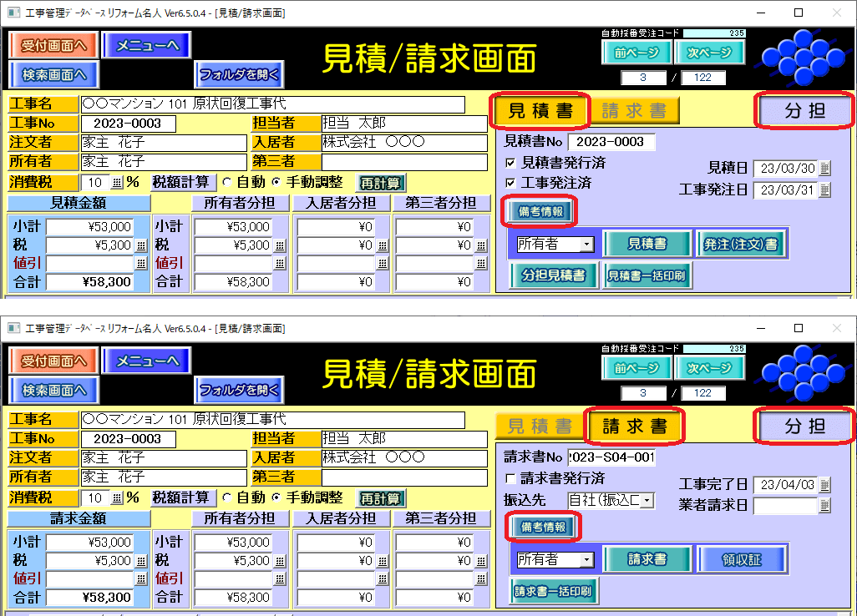This screenshot has width=857, height=616.
Task: Expand the 振込先 dropdown
Action: [647, 501]
